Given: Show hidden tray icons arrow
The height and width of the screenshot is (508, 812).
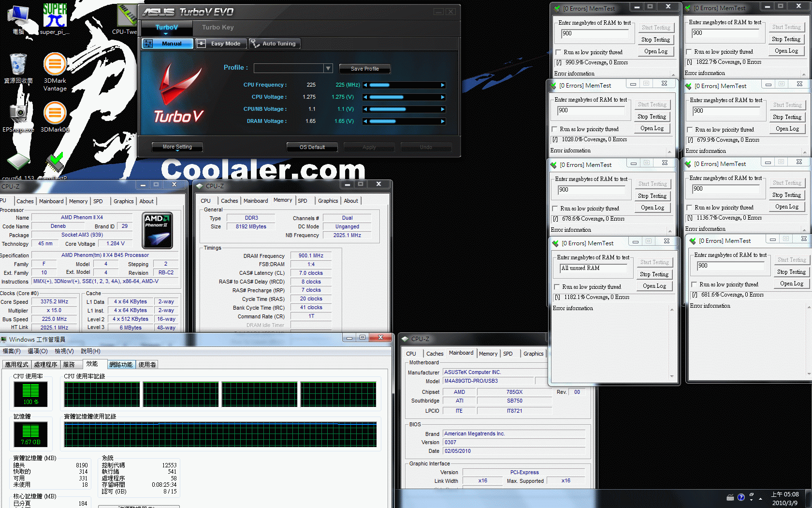Looking at the screenshot, I should tap(761, 498).
